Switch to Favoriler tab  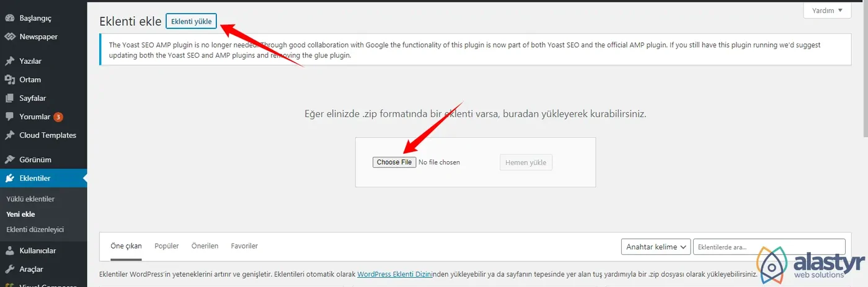(244, 246)
